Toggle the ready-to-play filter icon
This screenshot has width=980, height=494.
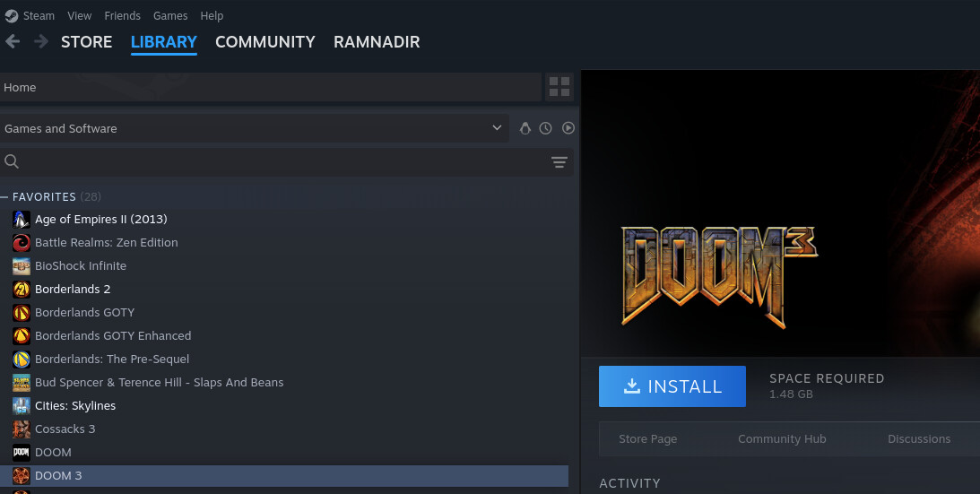568,128
